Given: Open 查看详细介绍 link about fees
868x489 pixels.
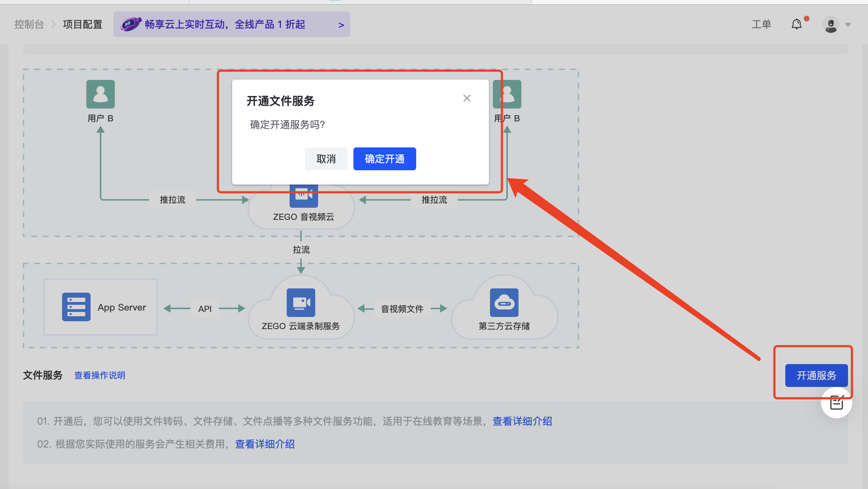Looking at the screenshot, I should coord(265,444).
